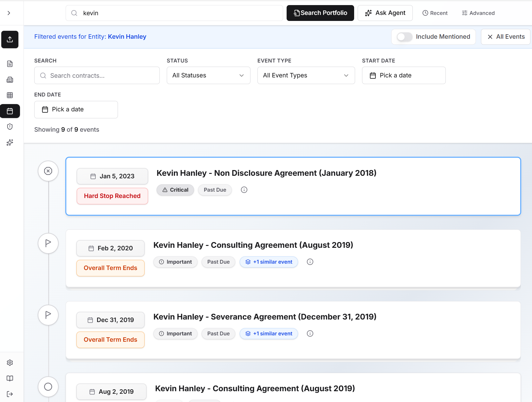The width and height of the screenshot is (532, 402).
Task: Click the Search contracts input field
Action: point(97,76)
